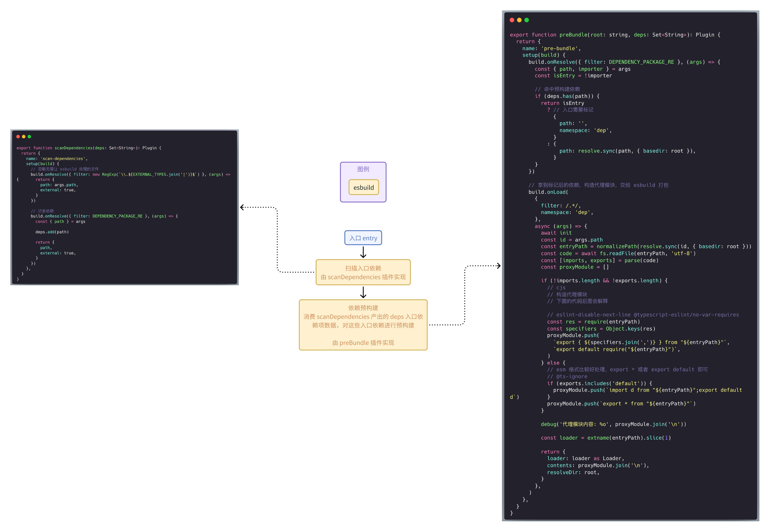Screen dimensions: 770x532
Task: Click the line 'const { path, importer } = args'
Action: (x=583, y=69)
